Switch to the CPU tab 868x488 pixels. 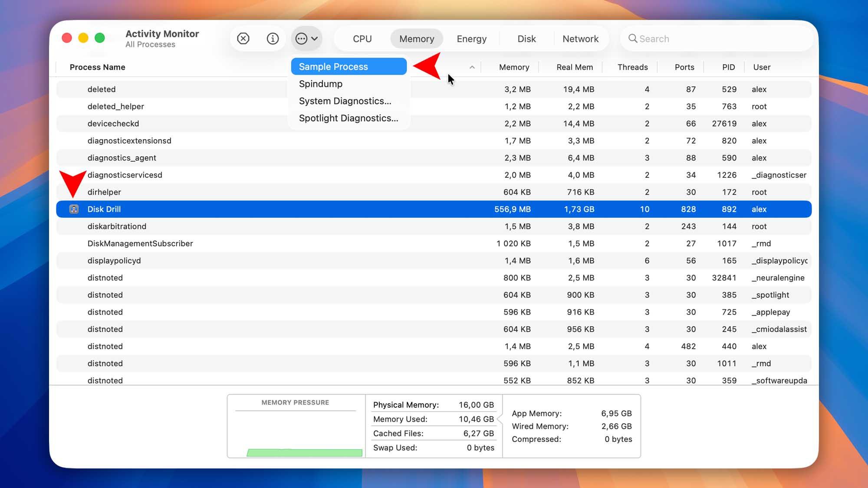click(x=362, y=39)
